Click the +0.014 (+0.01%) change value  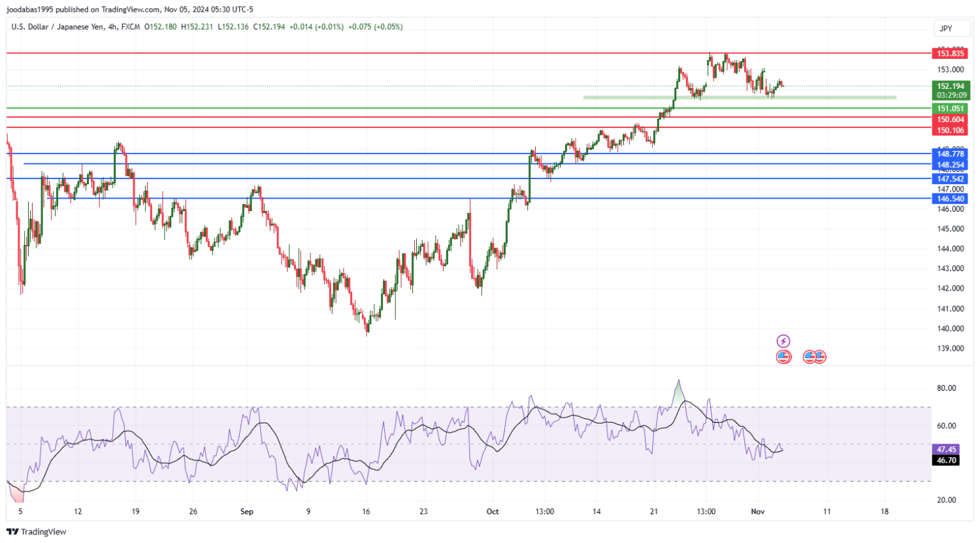coord(316,27)
